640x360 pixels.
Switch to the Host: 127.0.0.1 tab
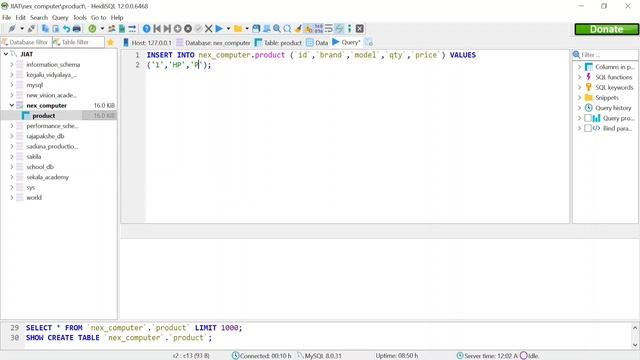pyautogui.click(x=147, y=42)
